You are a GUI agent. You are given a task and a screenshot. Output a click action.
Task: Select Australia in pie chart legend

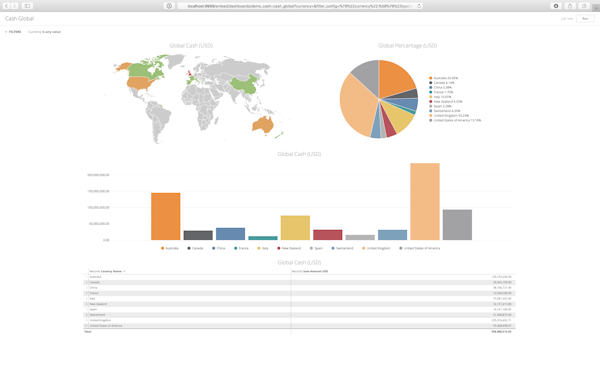point(443,78)
